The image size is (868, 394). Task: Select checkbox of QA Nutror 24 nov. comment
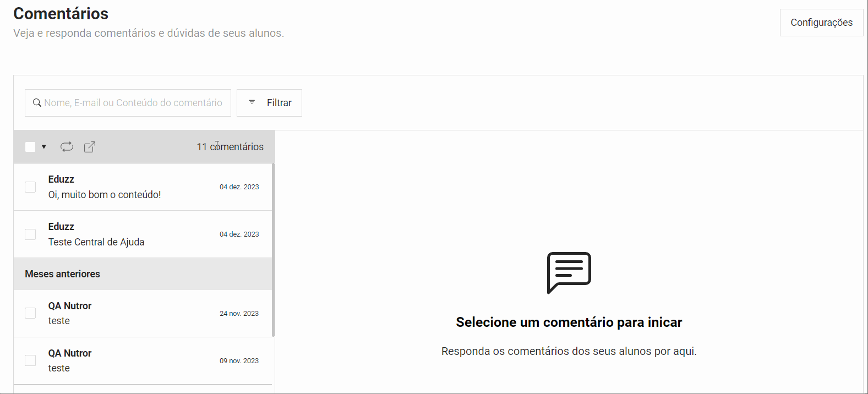click(x=30, y=313)
